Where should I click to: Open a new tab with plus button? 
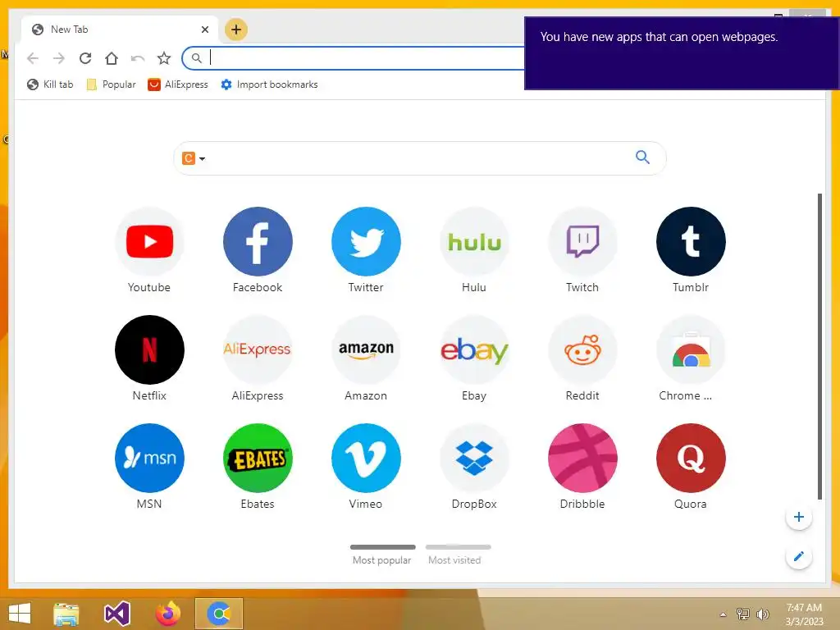pyautogui.click(x=236, y=30)
